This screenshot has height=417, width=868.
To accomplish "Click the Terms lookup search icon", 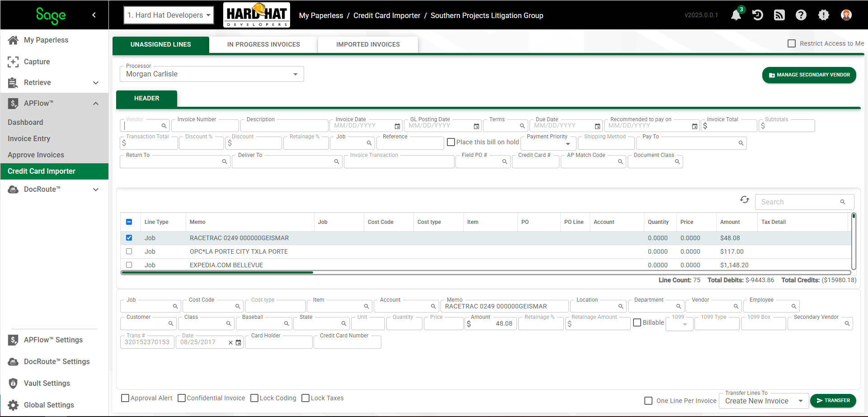I will point(522,126).
